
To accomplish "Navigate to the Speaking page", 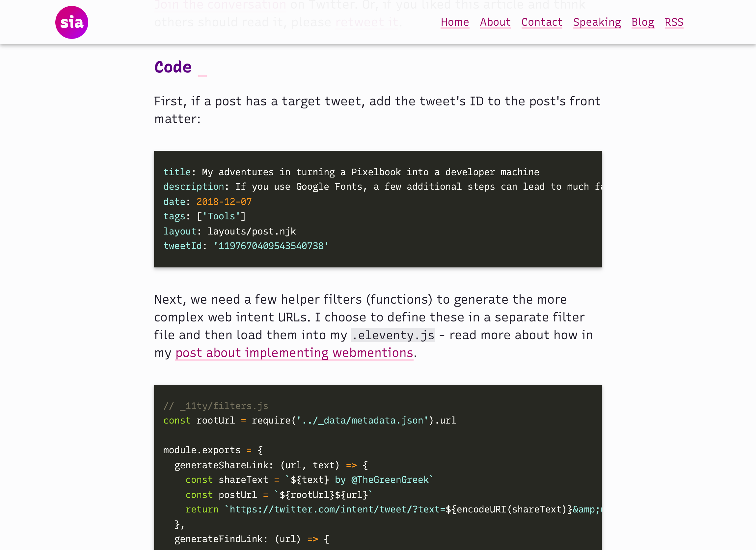I will (597, 22).
